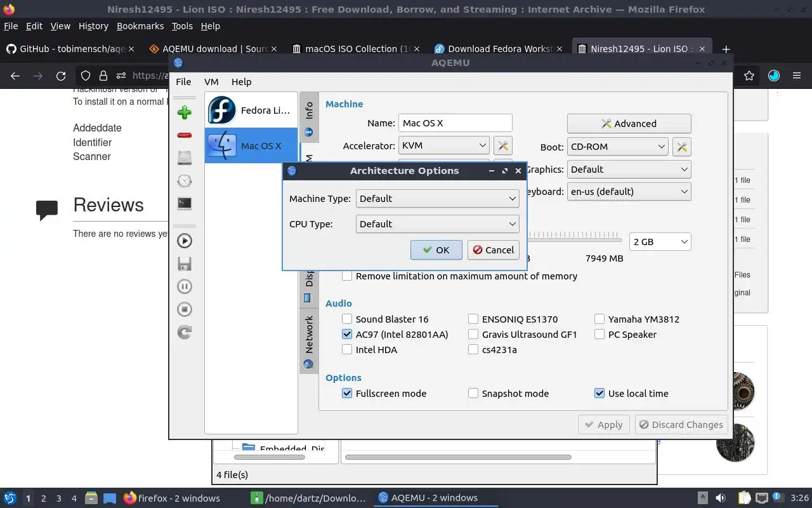The height and width of the screenshot is (508, 812).
Task: Select the Mac OS X VM entry
Action: point(251,145)
